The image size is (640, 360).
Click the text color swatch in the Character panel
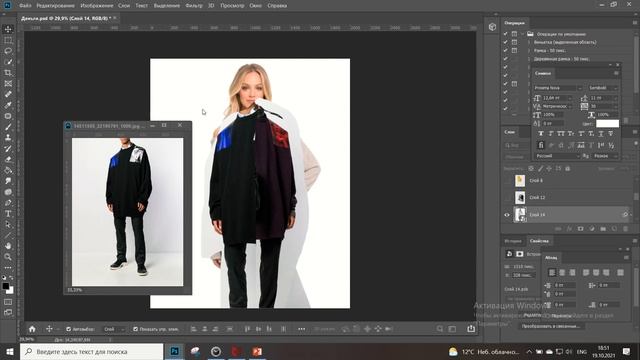tap(607, 124)
